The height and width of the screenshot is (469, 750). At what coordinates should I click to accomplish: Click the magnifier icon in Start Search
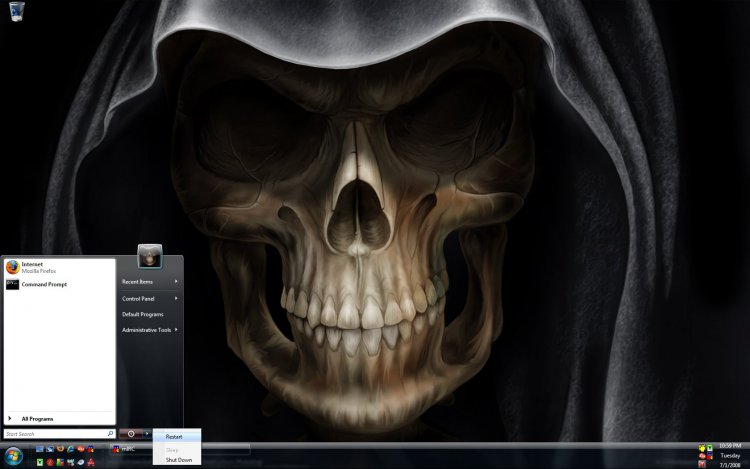tap(110, 434)
